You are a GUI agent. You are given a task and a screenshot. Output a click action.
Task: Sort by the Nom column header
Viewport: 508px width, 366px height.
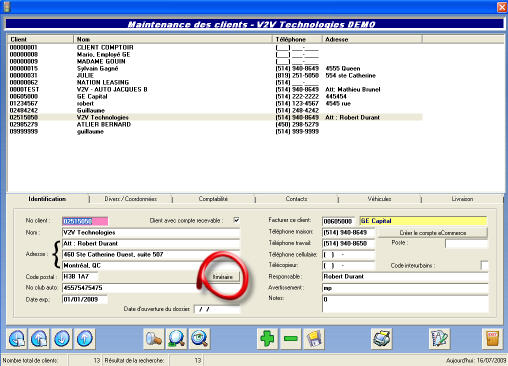pyautogui.click(x=173, y=39)
